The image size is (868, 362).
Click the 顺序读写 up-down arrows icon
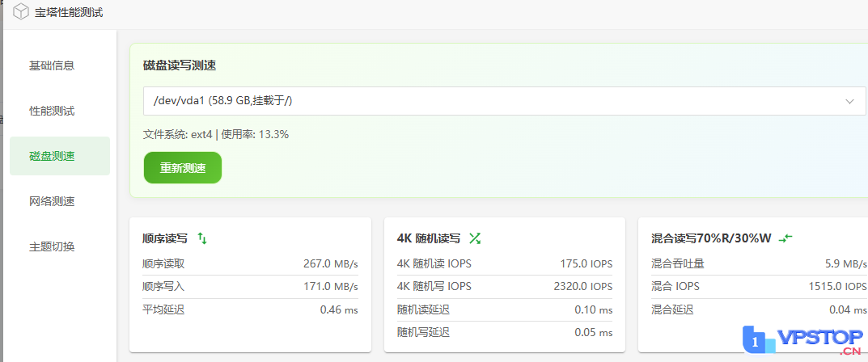click(202, 238)
